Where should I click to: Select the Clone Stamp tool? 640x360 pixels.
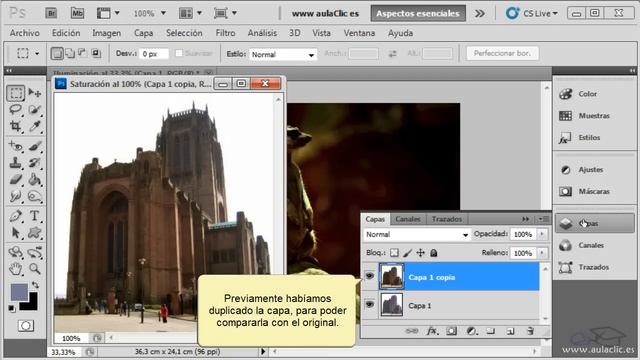[16, 162]
